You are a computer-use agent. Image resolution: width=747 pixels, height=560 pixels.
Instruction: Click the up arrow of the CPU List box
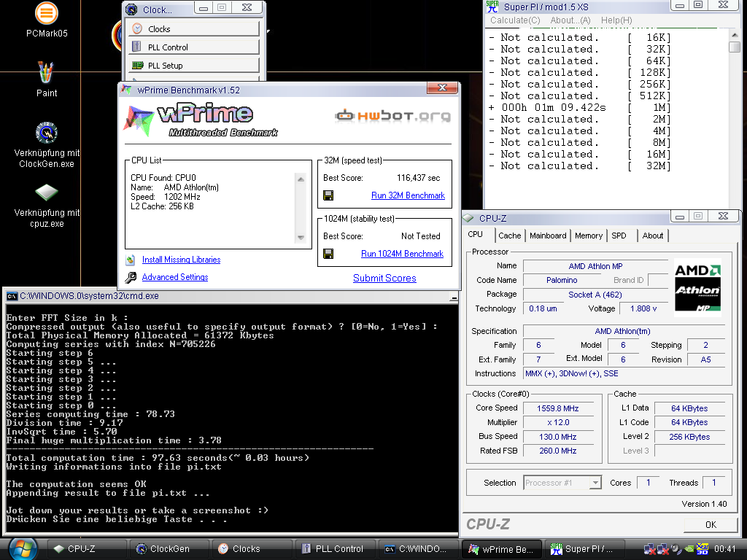click(x=301, y=179)
